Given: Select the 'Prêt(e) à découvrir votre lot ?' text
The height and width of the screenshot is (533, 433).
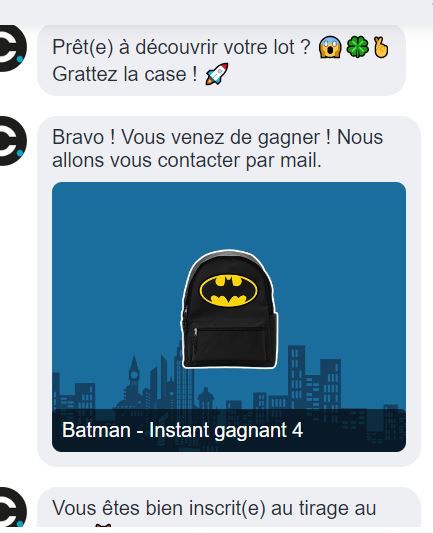Looking at the screenshot, I should [x=181, y=47].
